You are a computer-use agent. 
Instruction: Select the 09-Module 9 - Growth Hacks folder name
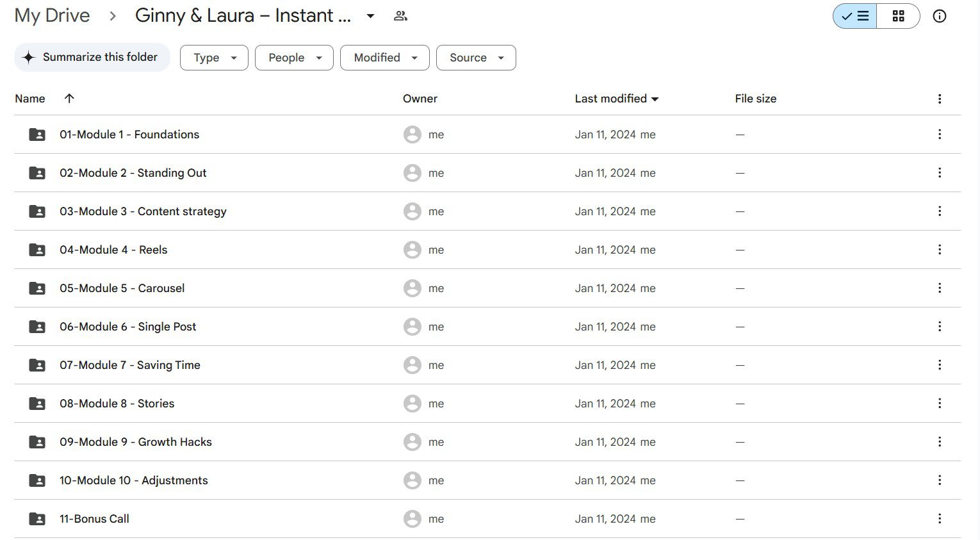(x=136, y=442)
